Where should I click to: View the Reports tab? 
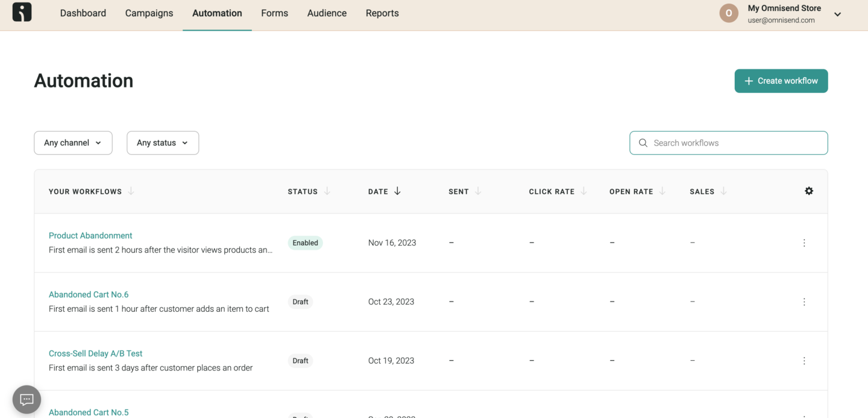pyautogui.click(x=382, y=13)
